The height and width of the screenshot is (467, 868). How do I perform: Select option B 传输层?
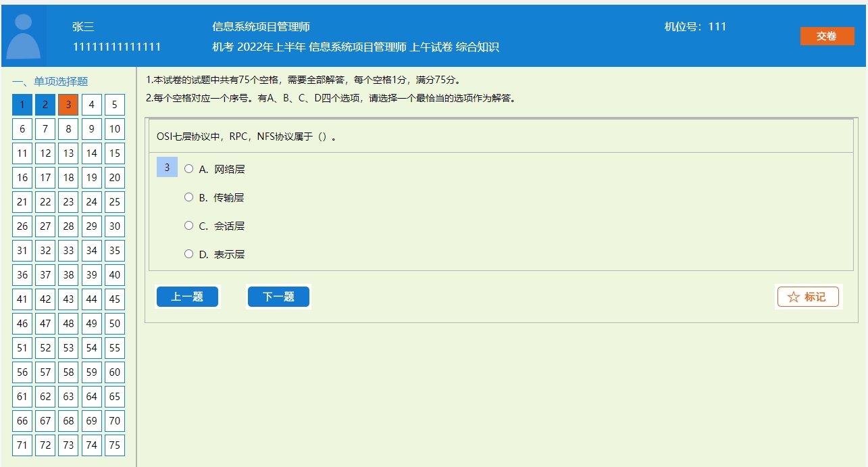click(189, 197)
